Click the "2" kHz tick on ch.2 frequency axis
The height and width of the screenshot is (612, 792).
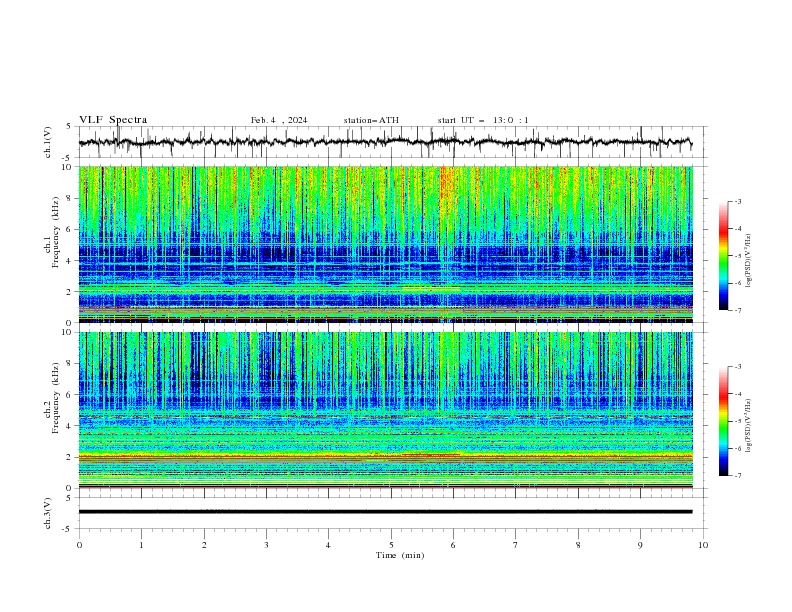pyautogui.click(x=69, y=457)
